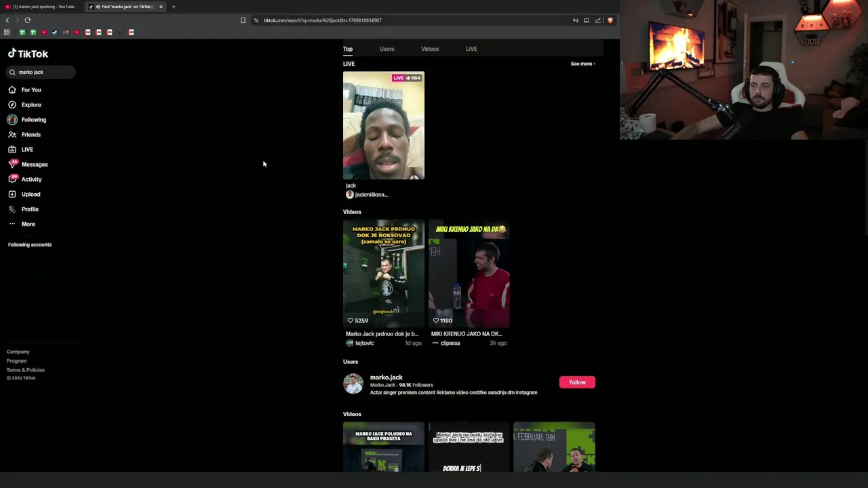Screen dimensions: 868x488
Task: Open the Friends sidebar icon
Action: (x=12, y=134)
